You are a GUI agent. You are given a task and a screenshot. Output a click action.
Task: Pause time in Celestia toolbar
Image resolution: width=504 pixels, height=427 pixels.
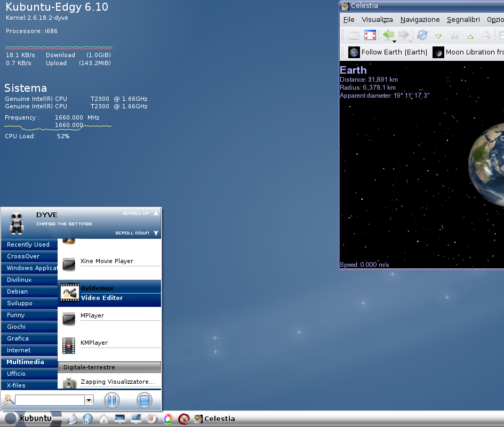[454, 35]
